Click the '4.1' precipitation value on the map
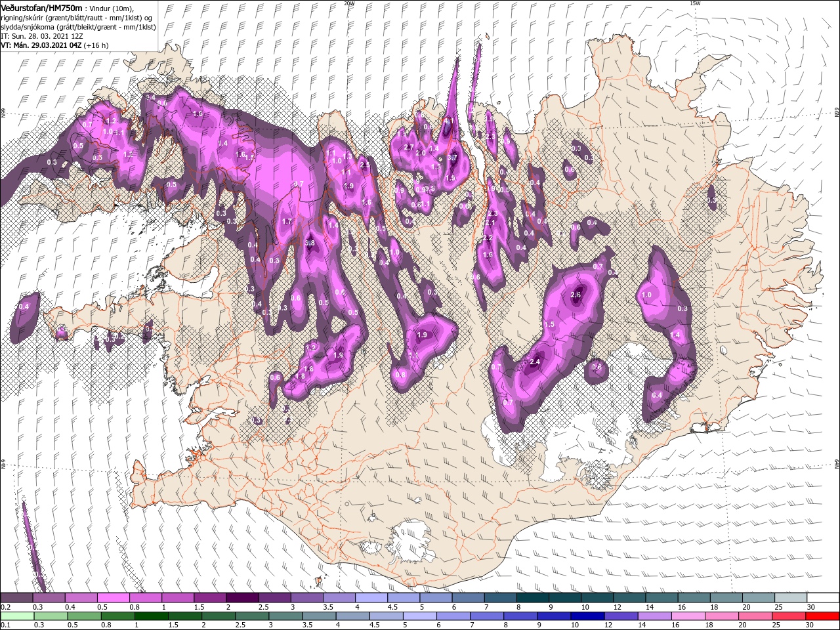The image size is (840, 630). coord(449,121)
